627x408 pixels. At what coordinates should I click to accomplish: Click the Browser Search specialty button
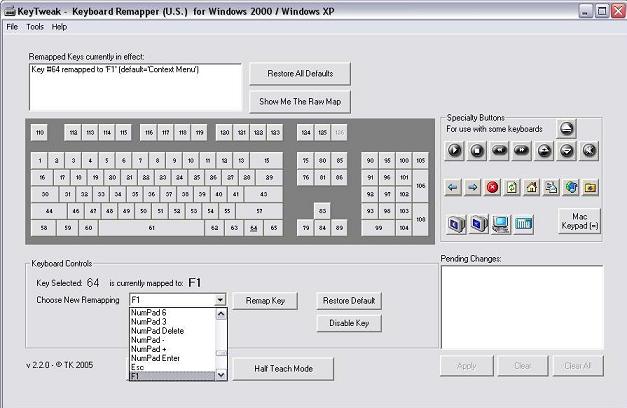551,187
